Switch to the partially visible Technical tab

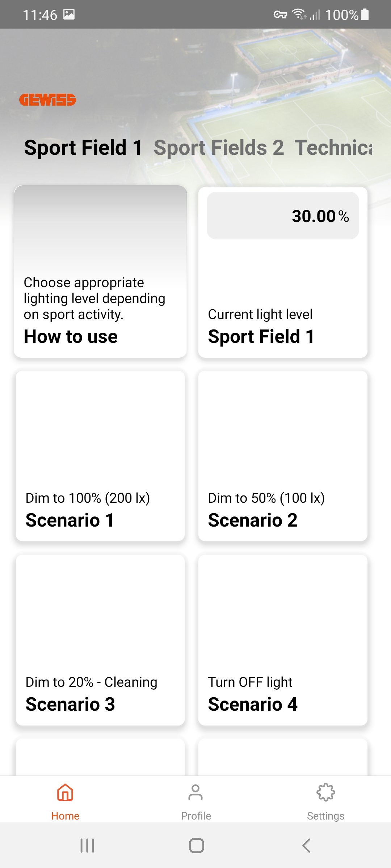click(333, 148)
